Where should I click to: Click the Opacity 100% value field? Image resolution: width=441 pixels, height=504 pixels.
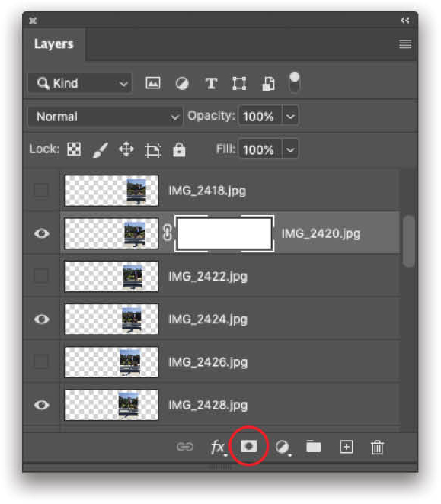tap(260, 116)
